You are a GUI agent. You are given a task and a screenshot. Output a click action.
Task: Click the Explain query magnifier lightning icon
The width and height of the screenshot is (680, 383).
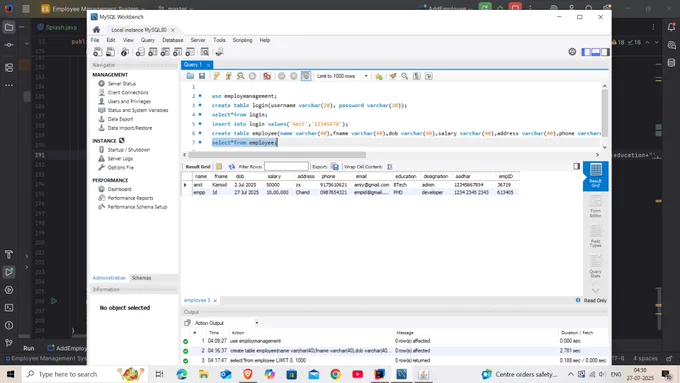240,76
